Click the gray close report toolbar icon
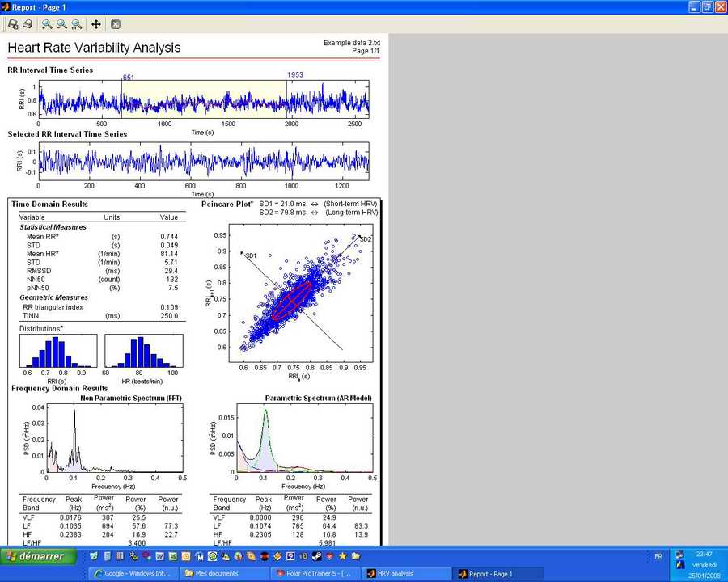728x582 pixels. point(116,25)
